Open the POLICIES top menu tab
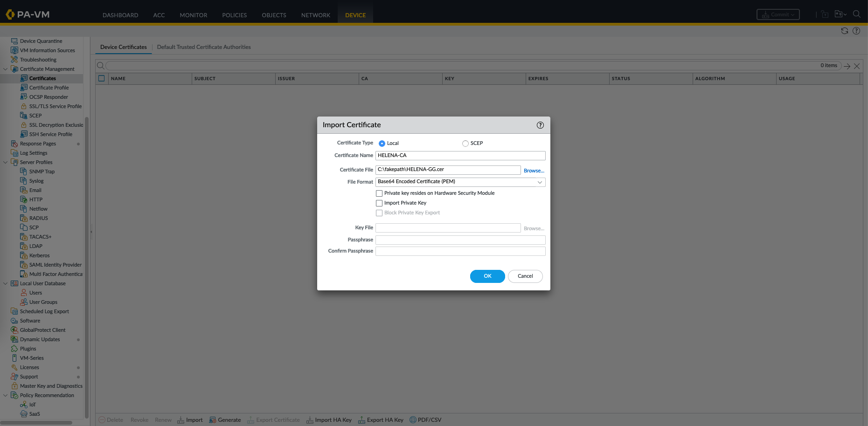The height and width of the screenshot is (426, 868). 234,15
